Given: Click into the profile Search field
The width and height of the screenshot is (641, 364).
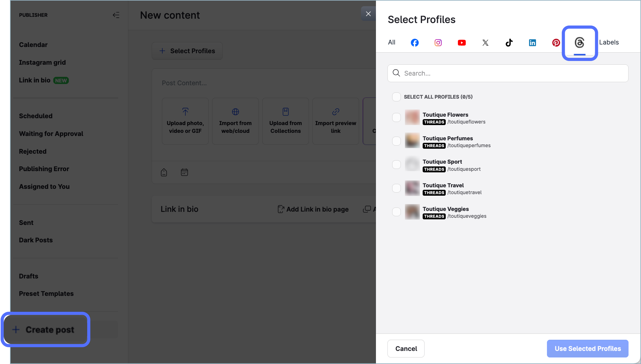Looking at the screenshot, I should (508, 73).
